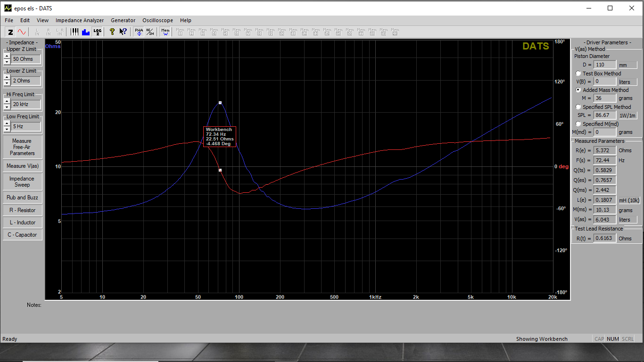The image size is (644, 362).
Task: Run the Rub and Buzz test
Action: pos(22,197)
